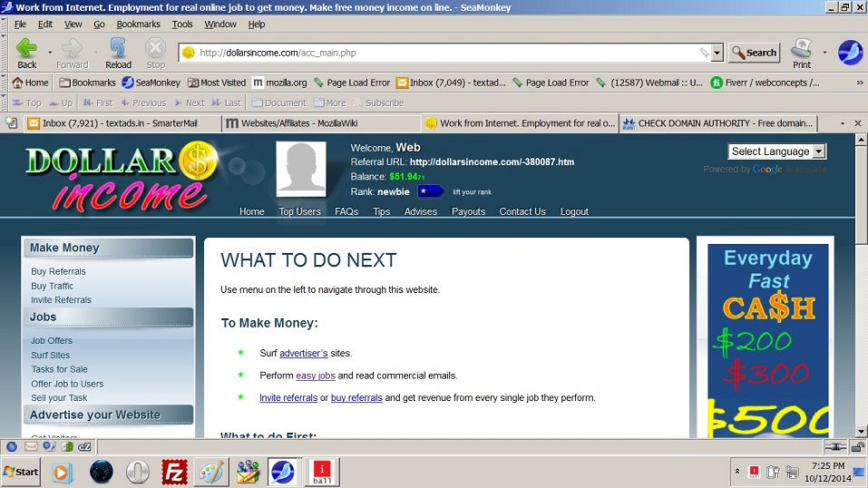
Task: Click the status bar security padlock icon
Action: 857,446
